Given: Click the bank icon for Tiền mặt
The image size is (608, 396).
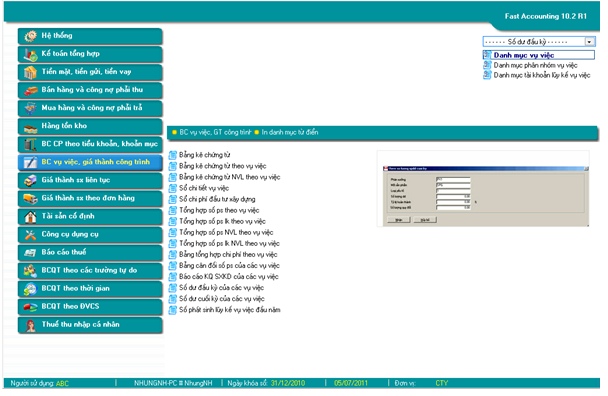Looking at the screenshot, I should click(x=30, y=72).
